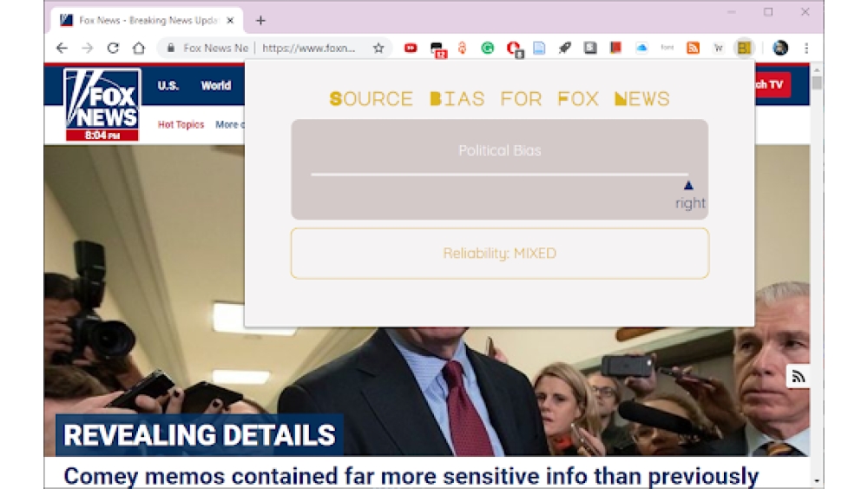Click the back navigation arrow
This screenshot has width=868, height=489.
(62, 49)
